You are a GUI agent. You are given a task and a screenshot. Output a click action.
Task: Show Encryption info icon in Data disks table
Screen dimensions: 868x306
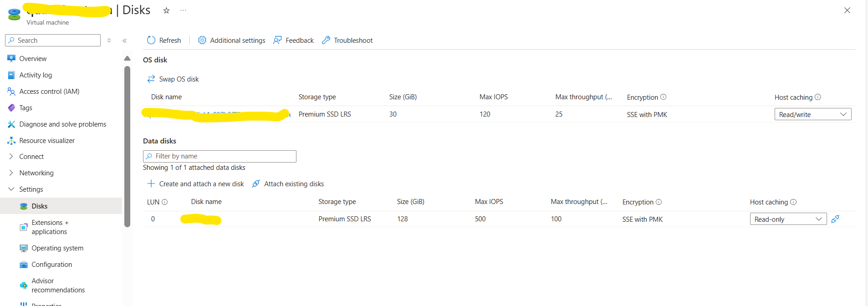[659, 202]
